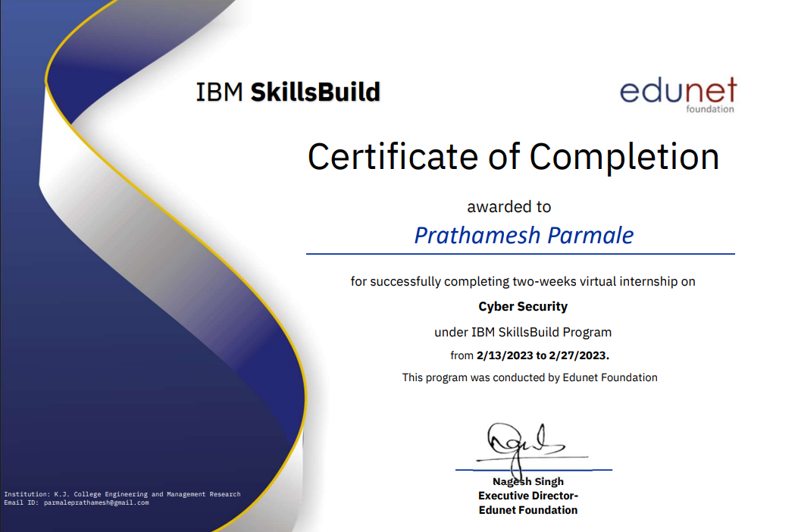Viewport: 798px width, 532px height.
Task: Click the two-weeks virtual internship sentence
Action: coord(522,282)
